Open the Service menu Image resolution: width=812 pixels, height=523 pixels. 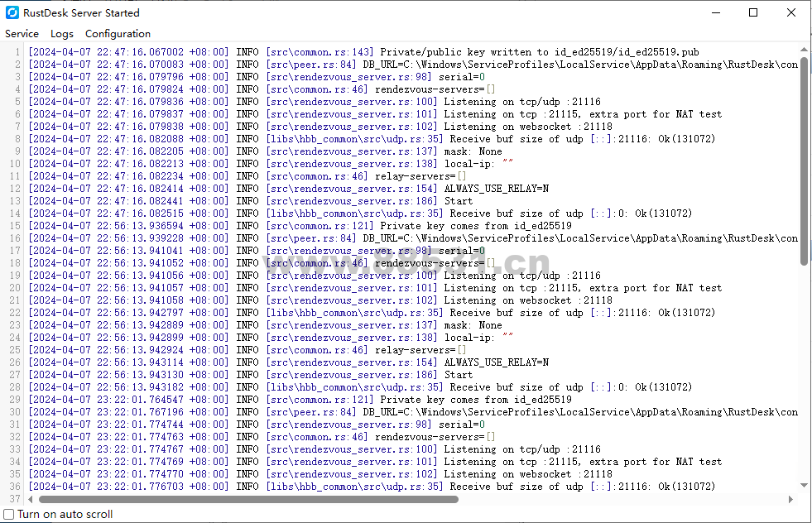pyautogui.click(x=22, y=34)
